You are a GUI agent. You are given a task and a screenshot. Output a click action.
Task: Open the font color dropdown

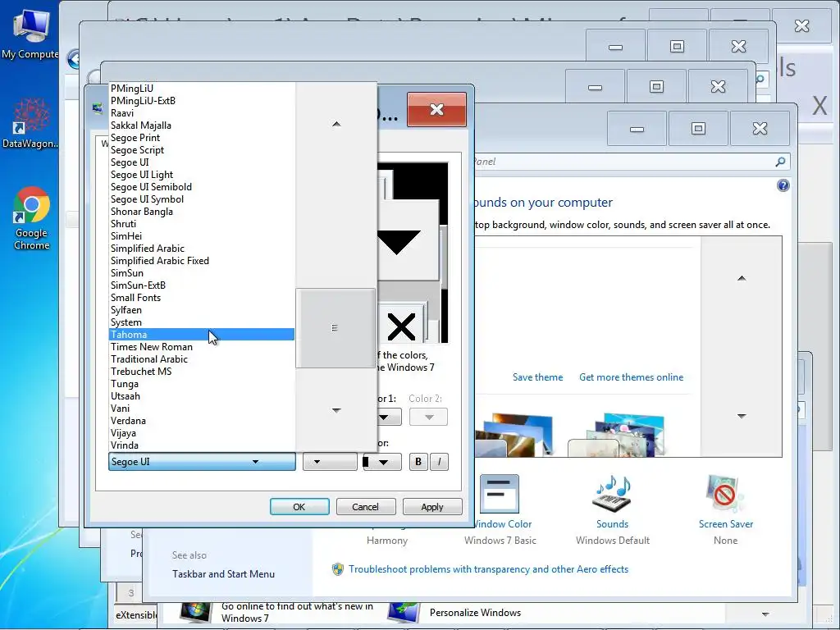[382, 462]
